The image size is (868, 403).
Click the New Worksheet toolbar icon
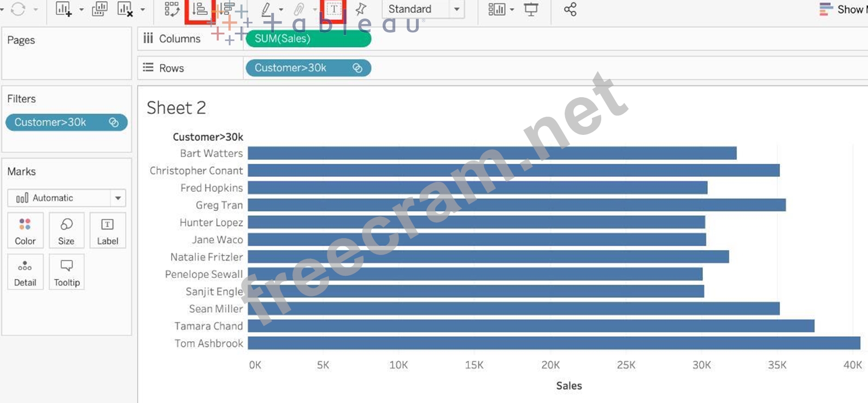pos(63,9)
